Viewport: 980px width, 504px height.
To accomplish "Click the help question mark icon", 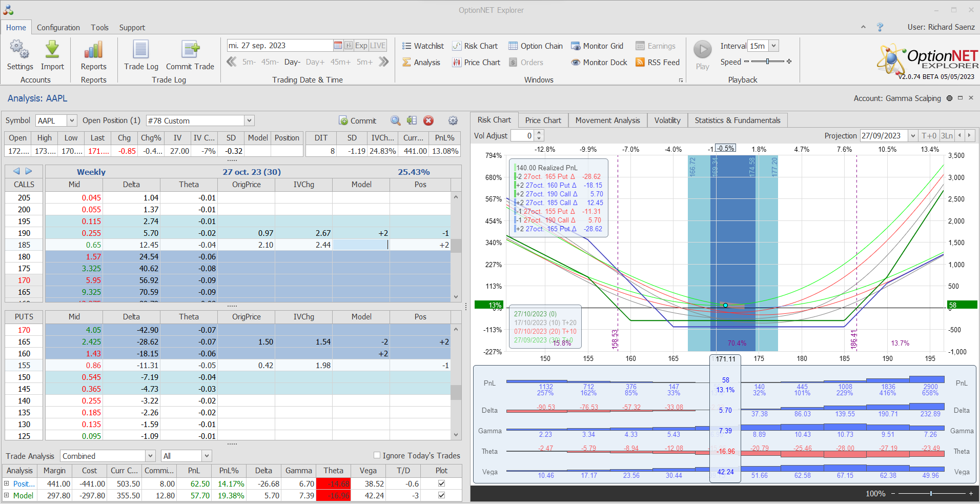I will 880,27.
